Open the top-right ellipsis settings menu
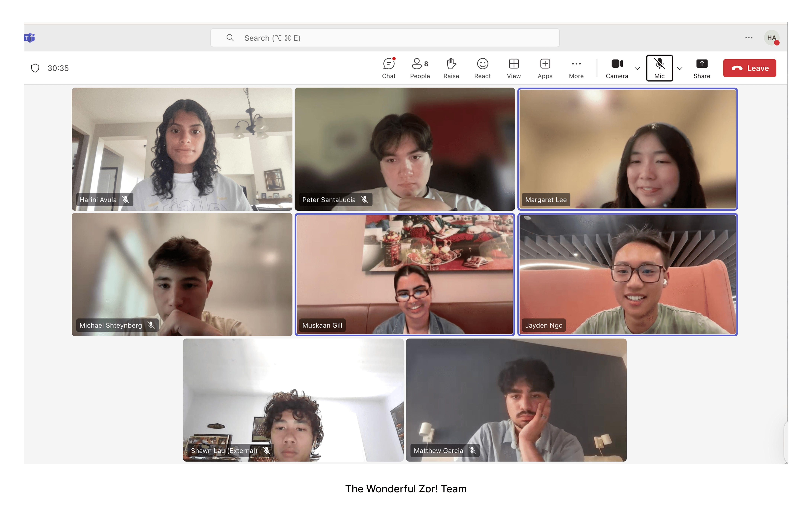 click(749, 38)
